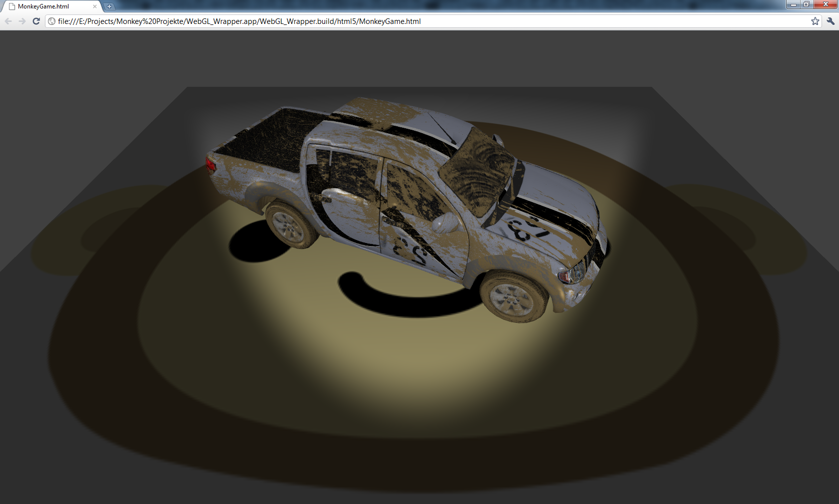Go forward with the browser forward arrow
This screenshot has height=504, width=839.
tap(22, 21)
